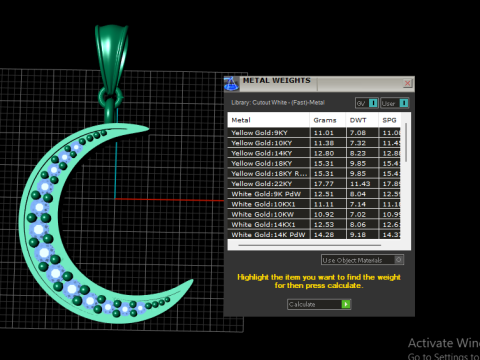Select the White Gold:10KW row
Viewport: 480px width, 360px height.
point(314,214)
